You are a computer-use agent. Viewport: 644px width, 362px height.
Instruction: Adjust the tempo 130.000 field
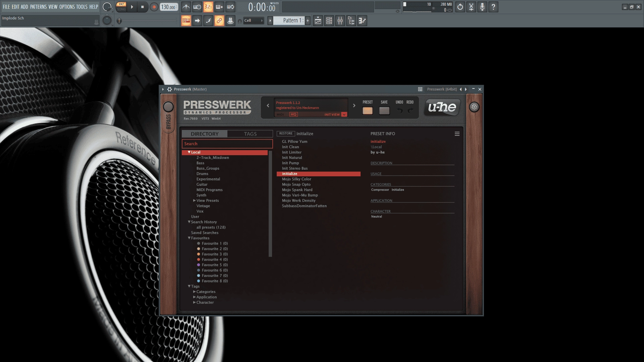click(169, 7)
